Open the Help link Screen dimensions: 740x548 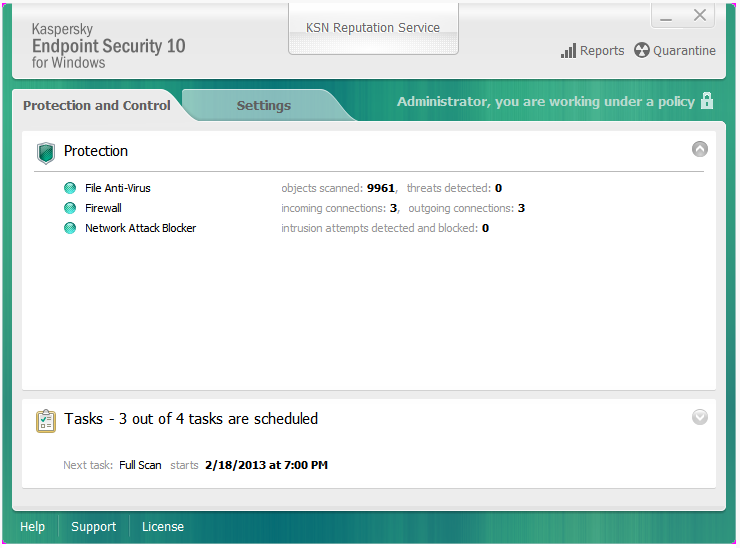pyautogui.click(x=33, y=527)
